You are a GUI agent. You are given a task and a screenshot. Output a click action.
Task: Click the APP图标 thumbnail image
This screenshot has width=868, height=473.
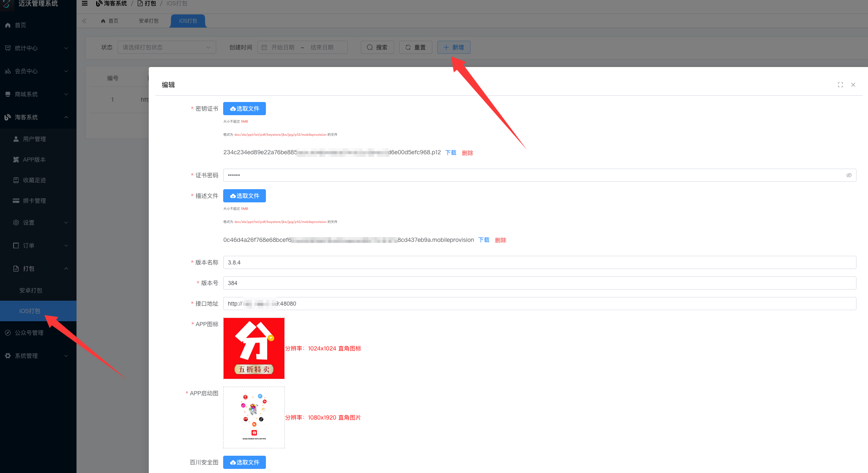pos(254,348)
